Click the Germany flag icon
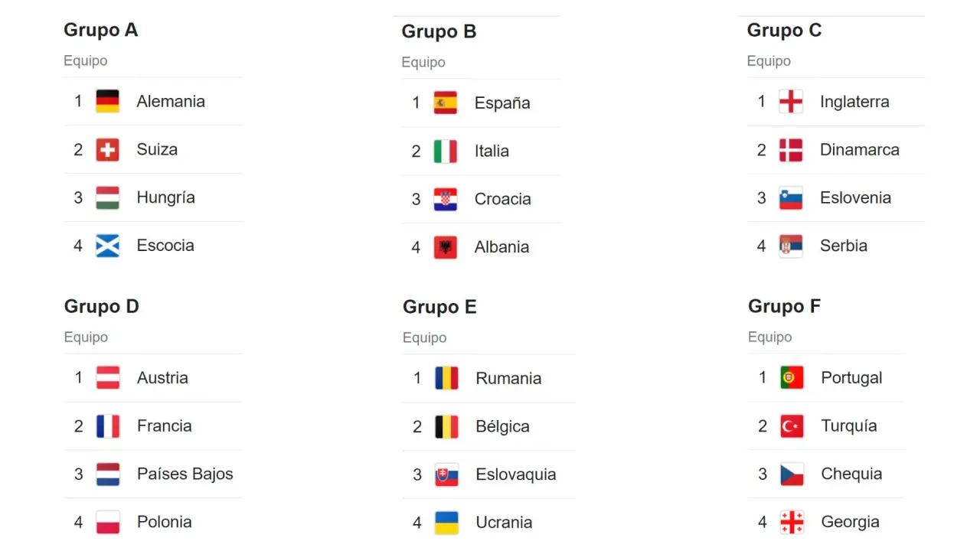This screenshot has width=980, height=551. click(107, 101)
